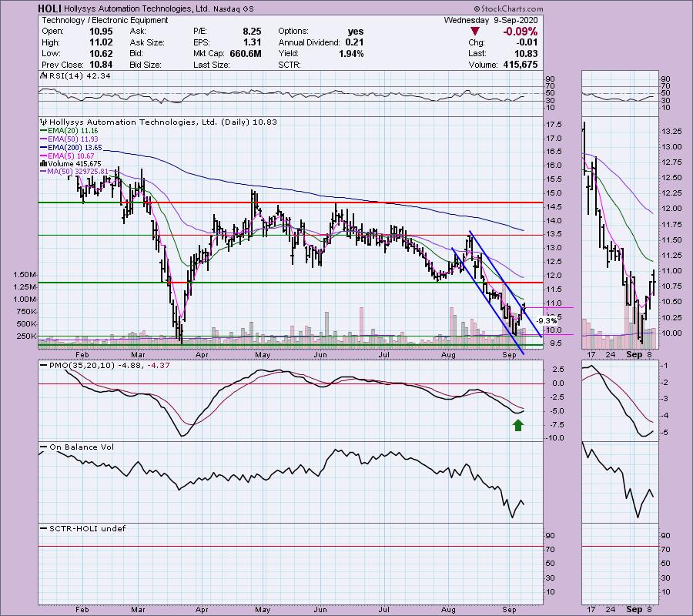Click the P/E value '8.25'
The image size is (693, 616).
pos(252,32)
